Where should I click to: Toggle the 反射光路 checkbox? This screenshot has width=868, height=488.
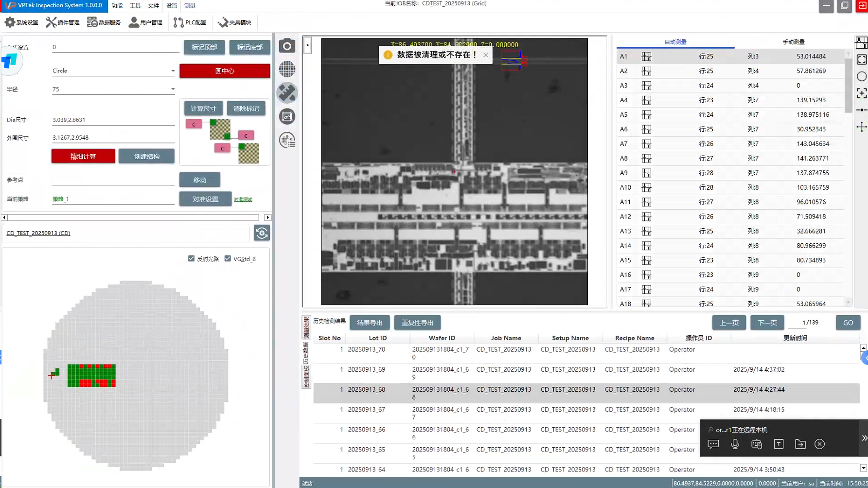pos(192,258)
